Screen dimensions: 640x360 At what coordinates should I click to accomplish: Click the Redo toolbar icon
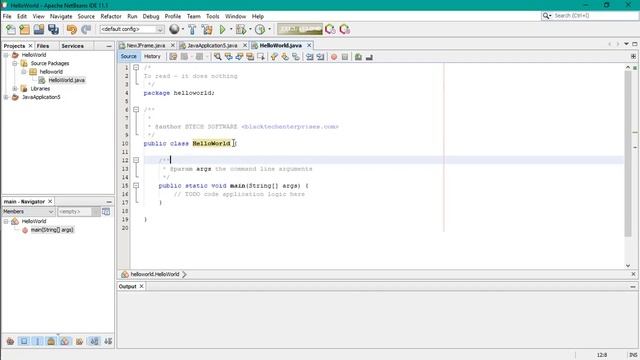(86, 29)
